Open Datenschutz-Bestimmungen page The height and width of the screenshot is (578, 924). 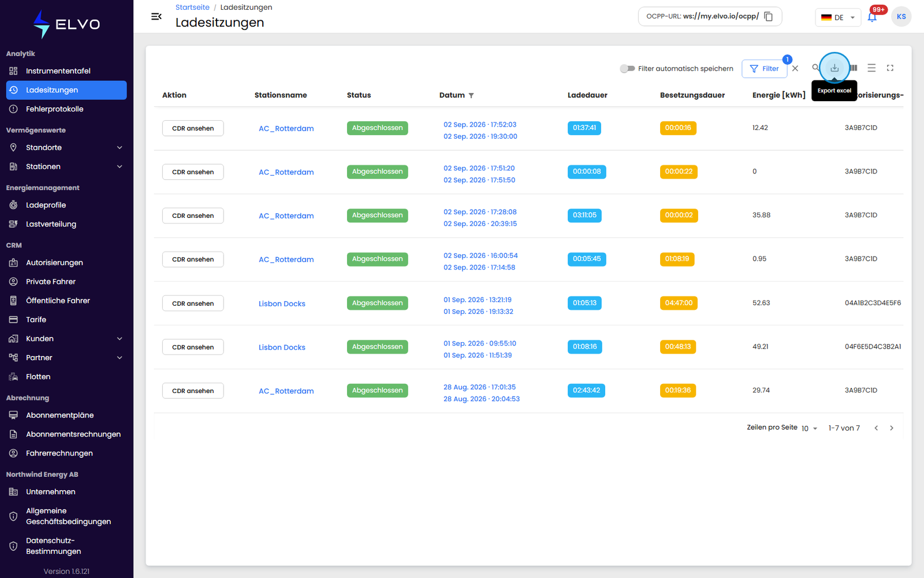coord(66,546)
